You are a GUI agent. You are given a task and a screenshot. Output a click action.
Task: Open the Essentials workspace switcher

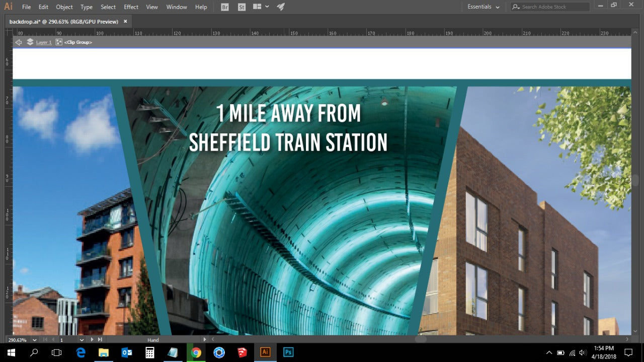484,7
